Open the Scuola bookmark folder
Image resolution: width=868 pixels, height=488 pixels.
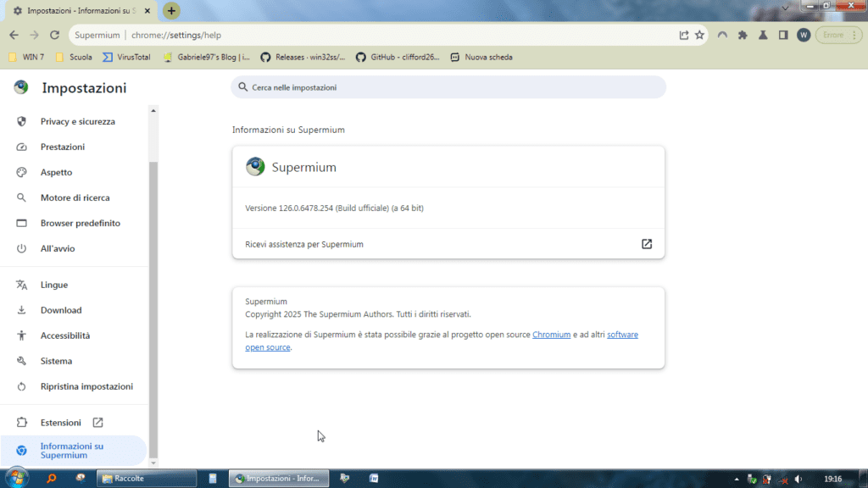pyautogui.click(x=74, y=57)
